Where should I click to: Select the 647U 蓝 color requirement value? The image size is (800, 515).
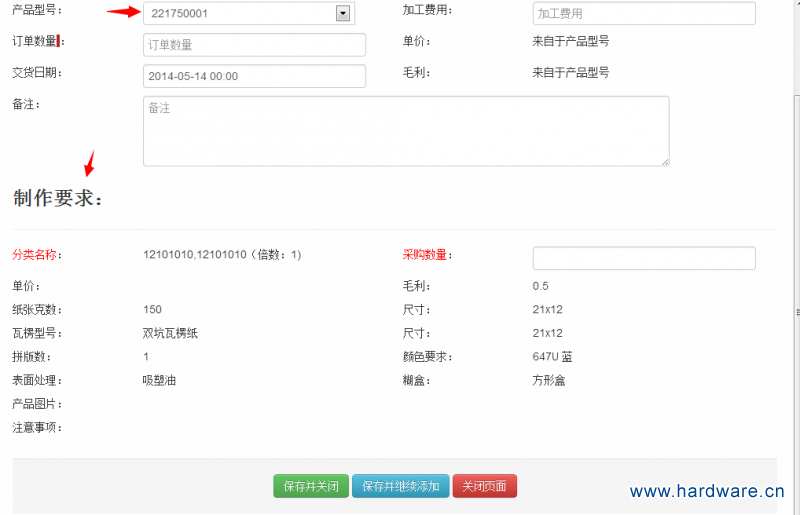click(x=552, y=357)
